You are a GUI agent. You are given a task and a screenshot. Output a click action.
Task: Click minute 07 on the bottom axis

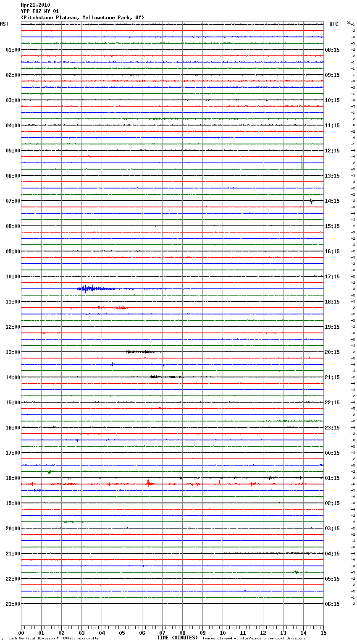[162, 633]
